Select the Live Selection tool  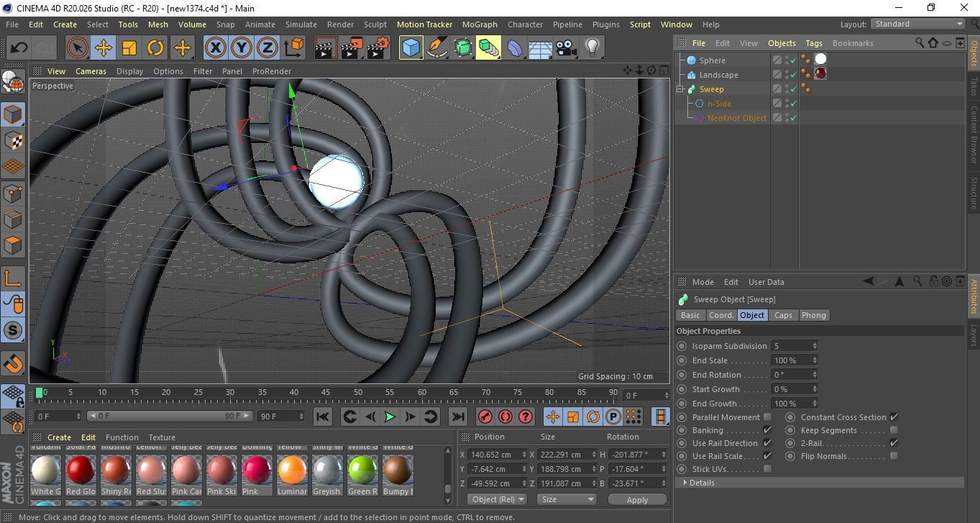pyautogui.click(x=78, y=48)
